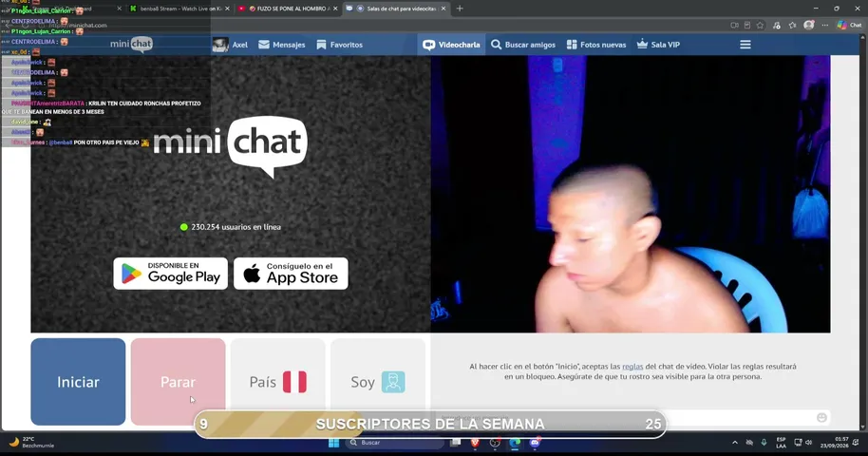Viewport: 868px width, 456px height.
Task: Add page to favorites star icon
Action: 760,25
